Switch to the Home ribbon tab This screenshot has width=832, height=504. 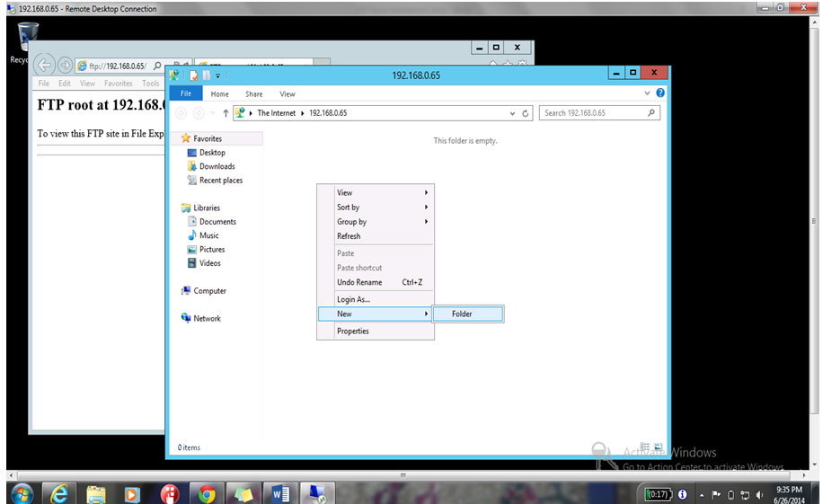pyautogui.click(x=219, y=94)
